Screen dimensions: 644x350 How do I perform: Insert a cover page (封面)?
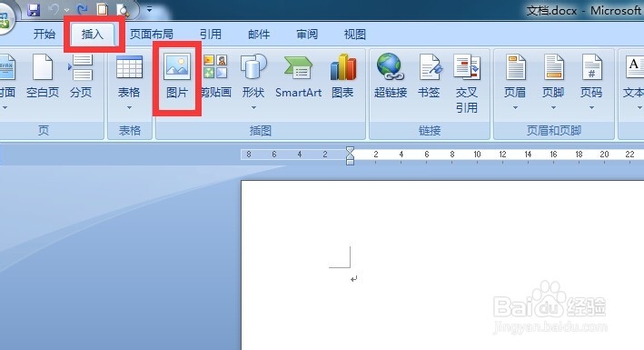pyautogui.click(x=7, y=76)
